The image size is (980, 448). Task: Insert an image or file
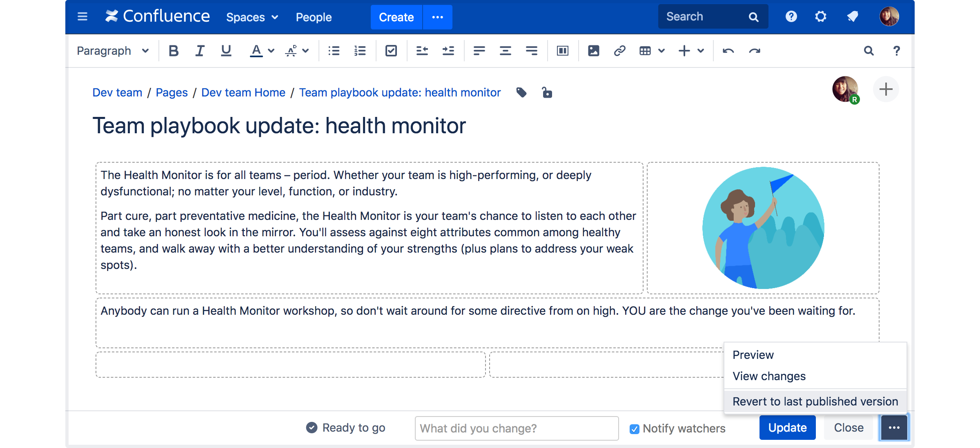(x=593, y=51)
